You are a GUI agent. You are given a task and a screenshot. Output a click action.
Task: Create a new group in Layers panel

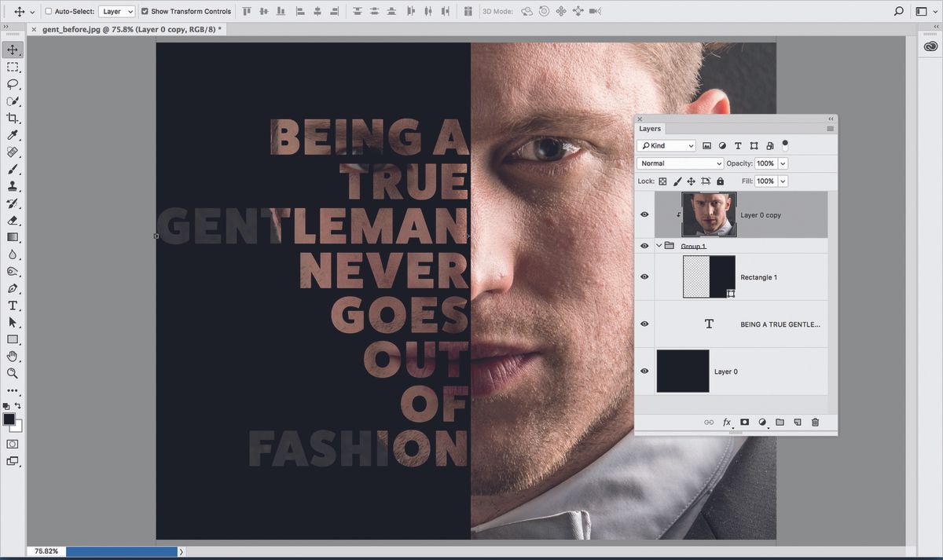point(780,422)
